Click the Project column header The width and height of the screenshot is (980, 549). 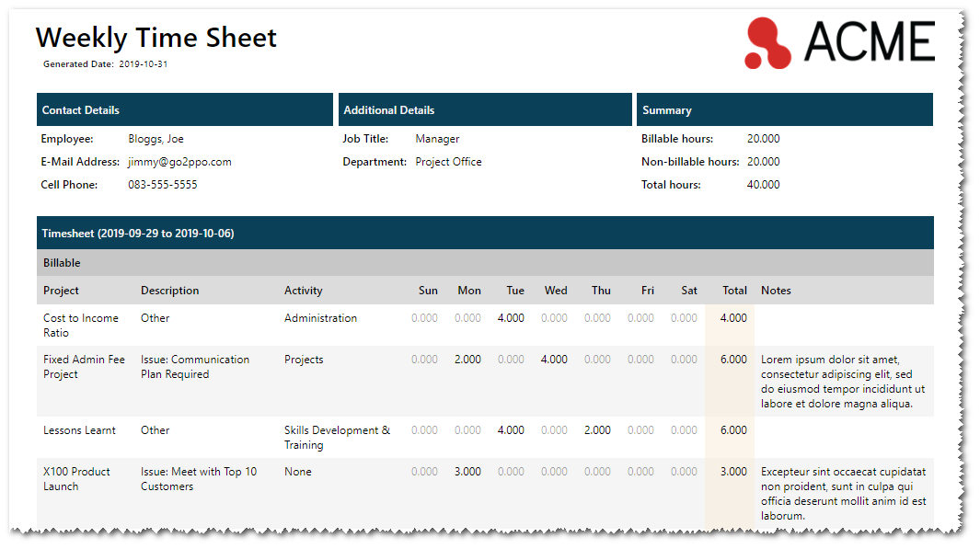[x=61, y=291]
